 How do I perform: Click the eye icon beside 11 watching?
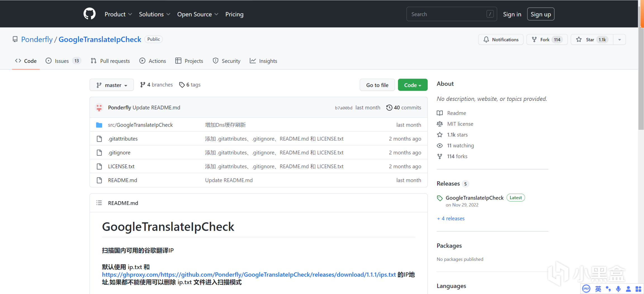440,146
